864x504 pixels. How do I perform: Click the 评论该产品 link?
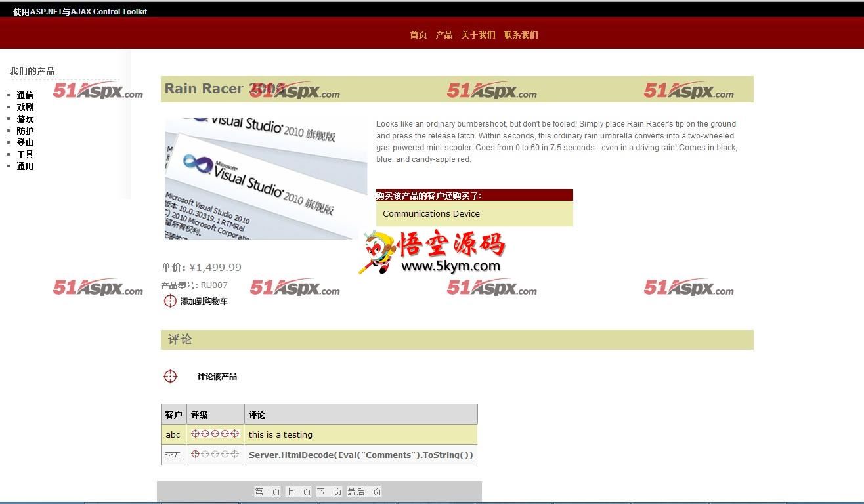pos(217,377)
